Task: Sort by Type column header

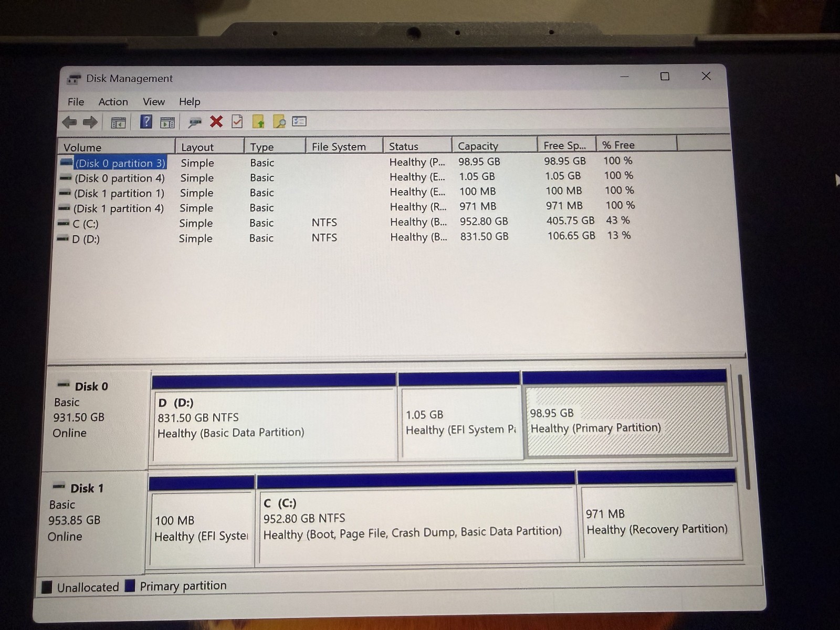Action: [x=275, y=146]
